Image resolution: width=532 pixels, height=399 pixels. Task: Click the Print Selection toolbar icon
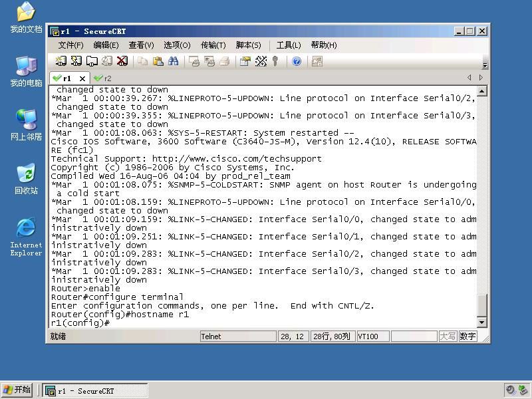point(209,61)
